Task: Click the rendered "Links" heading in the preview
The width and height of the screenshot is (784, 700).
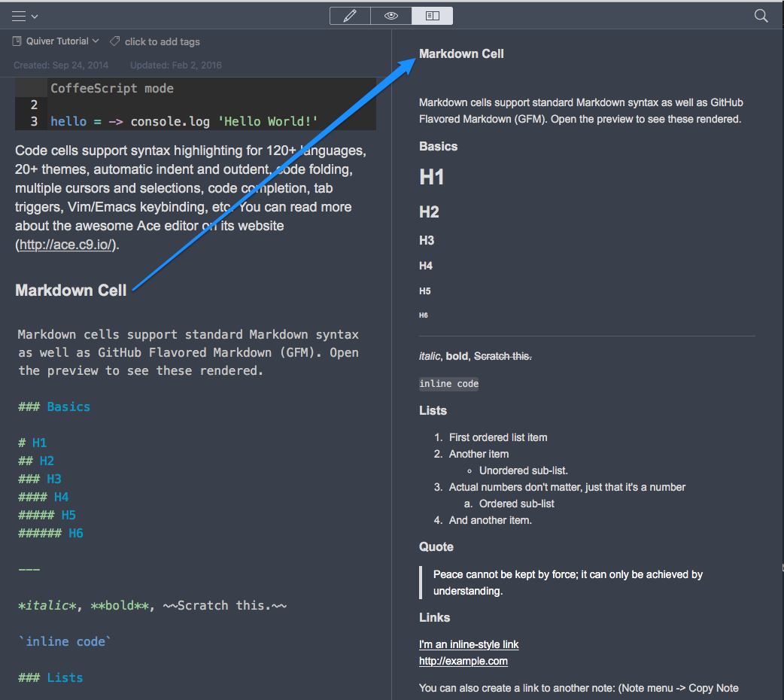Action: [434, 617]
